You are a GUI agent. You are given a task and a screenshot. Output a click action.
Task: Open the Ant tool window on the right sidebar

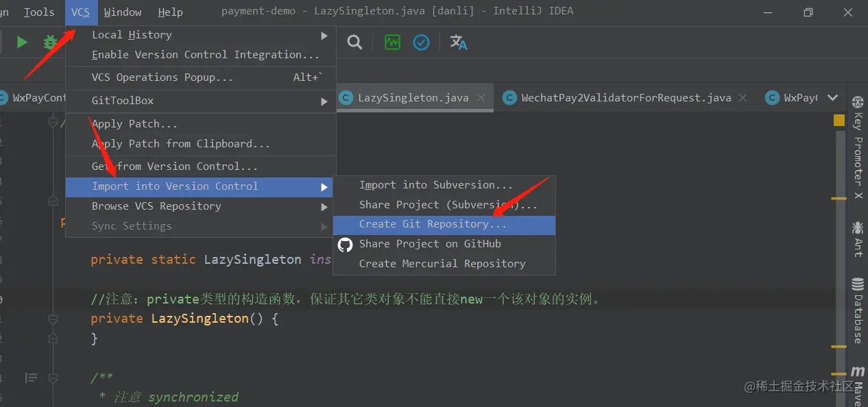coord(857,240)
